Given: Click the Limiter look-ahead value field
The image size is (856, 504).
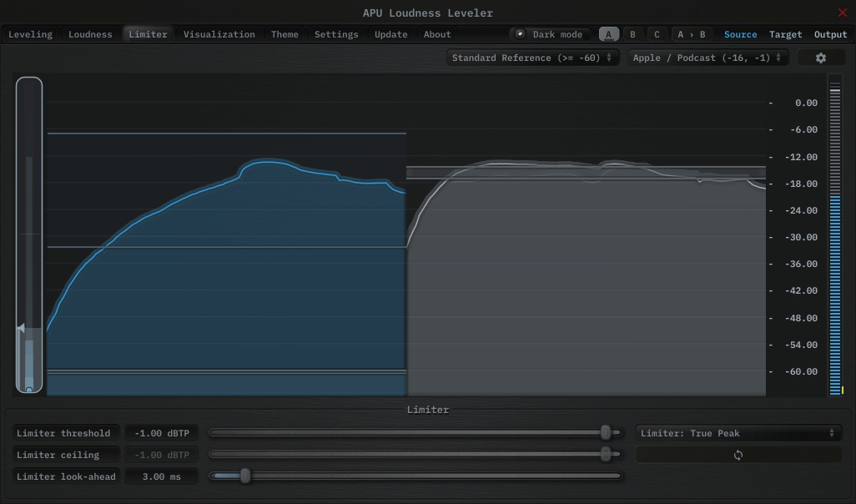Looking at the screenshot, I should [161, 476].
